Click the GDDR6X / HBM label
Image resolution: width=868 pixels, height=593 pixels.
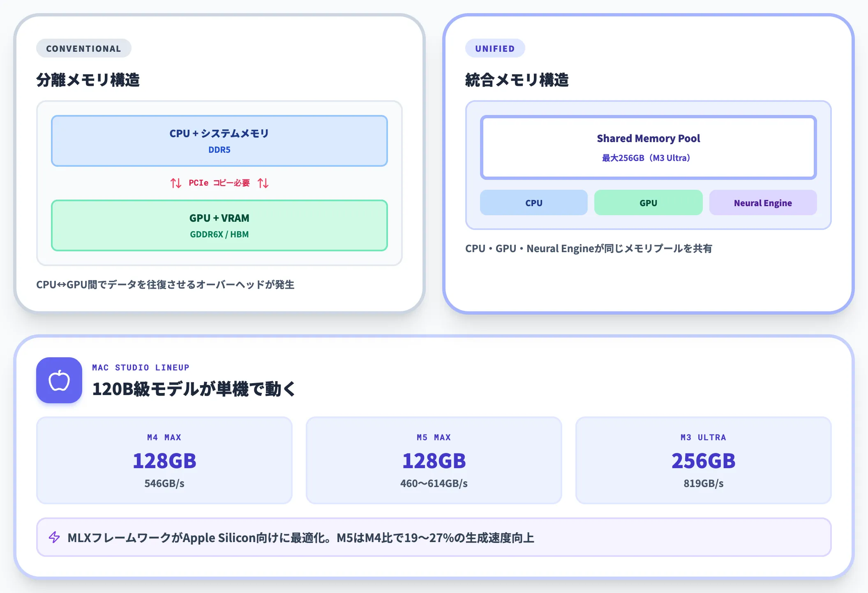click(219, 234)
